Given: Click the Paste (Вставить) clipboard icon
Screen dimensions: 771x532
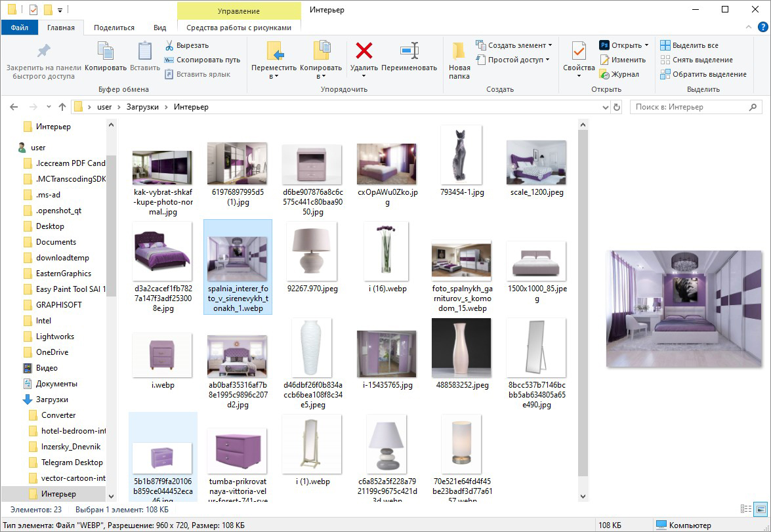Looking at the screenshot, I should pyautogui.click(x=144, y=51).
